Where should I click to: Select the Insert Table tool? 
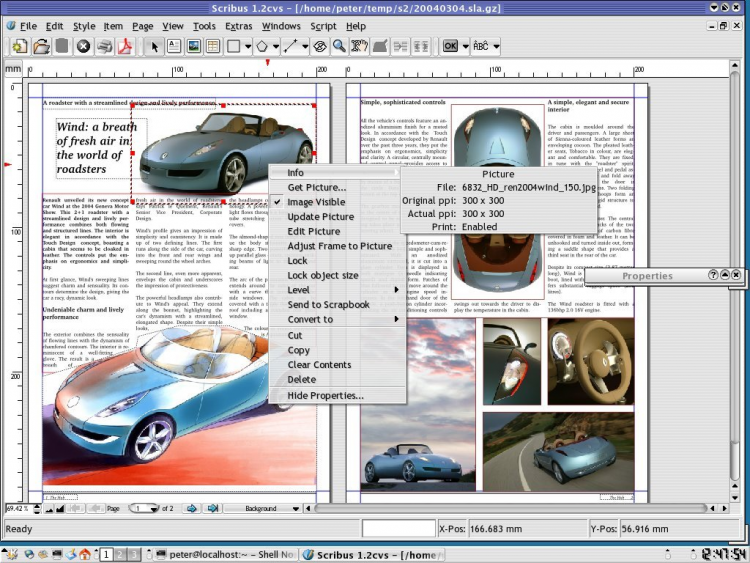coord(213,46)
